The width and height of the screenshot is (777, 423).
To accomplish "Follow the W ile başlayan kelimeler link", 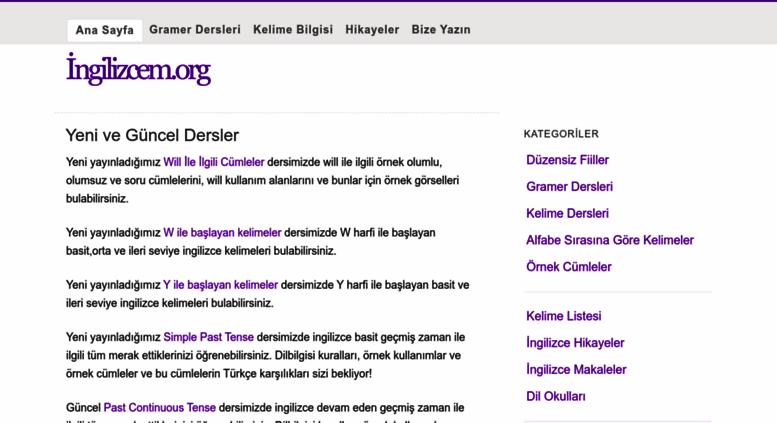I will [x=222, y=233].
